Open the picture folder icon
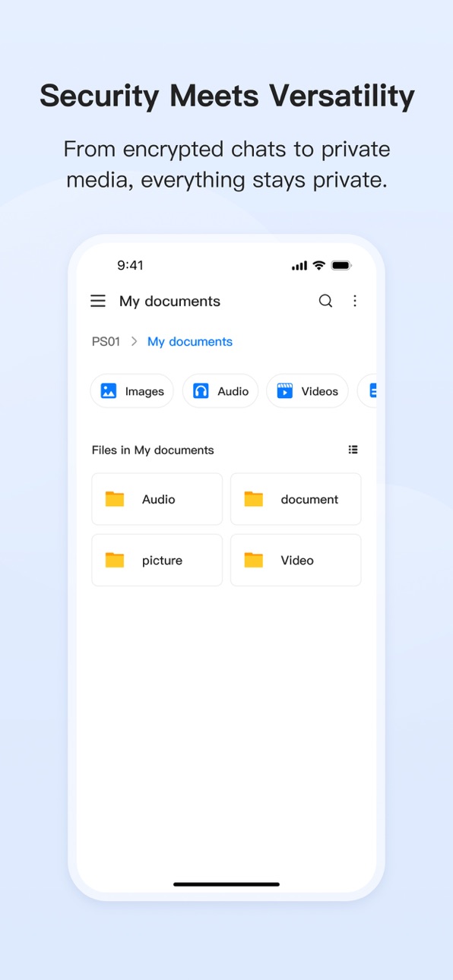Image resolution: width=453 pixels, height=980 pixels. tap(115, 560)
